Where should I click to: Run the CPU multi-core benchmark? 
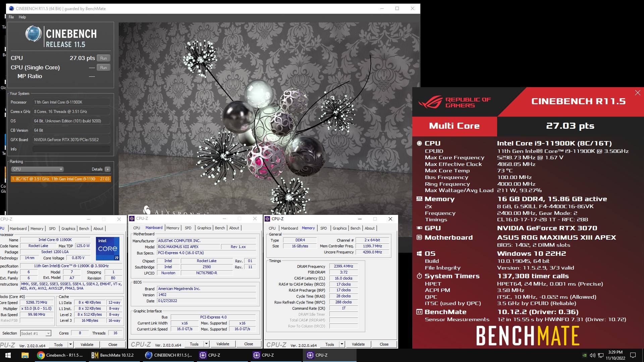click(103, 58)
